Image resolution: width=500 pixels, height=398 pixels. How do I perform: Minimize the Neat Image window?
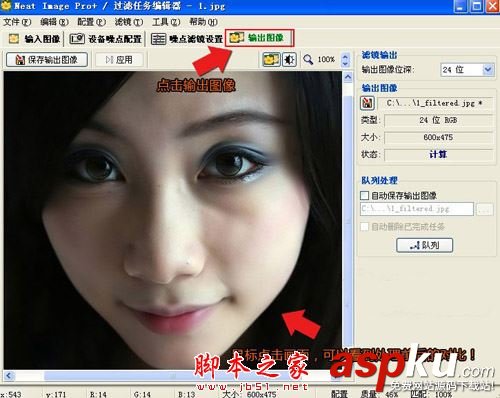460,6
